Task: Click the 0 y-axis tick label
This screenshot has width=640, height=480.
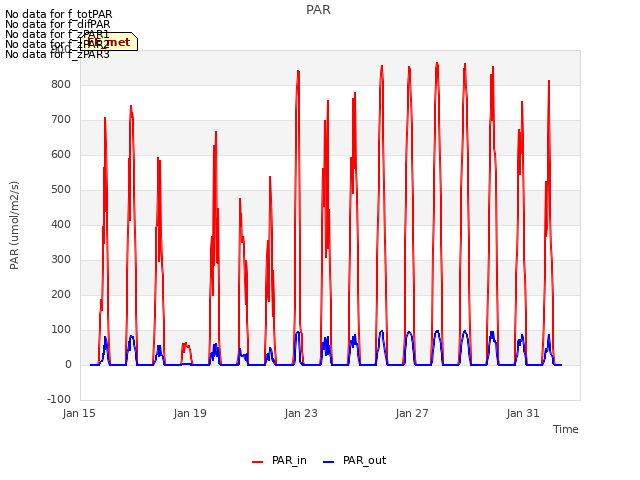Action: tap(68, 365)
